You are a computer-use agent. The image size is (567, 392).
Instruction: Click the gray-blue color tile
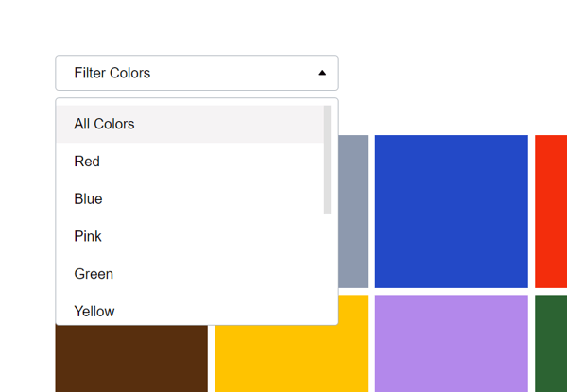(x=353, y=211)
